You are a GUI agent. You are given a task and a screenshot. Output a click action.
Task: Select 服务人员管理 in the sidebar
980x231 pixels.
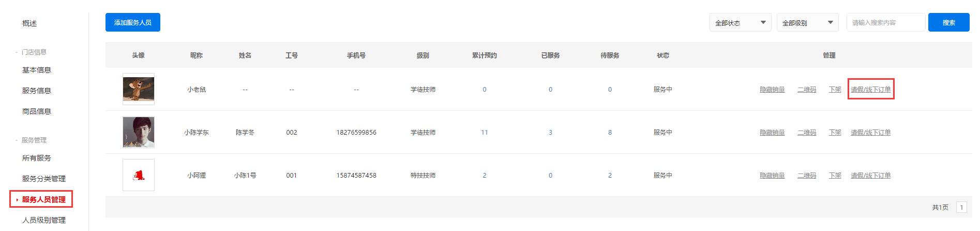pos(44,199)
